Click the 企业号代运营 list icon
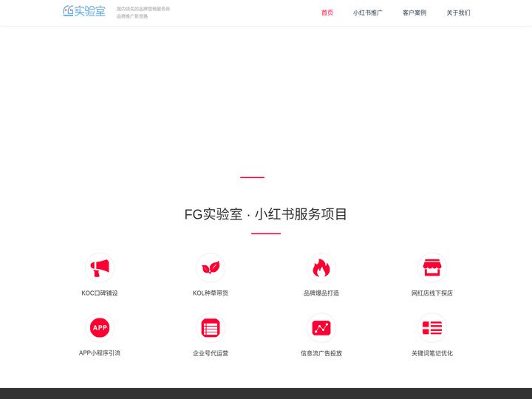The image size is (532, 399). click(211, 328)
